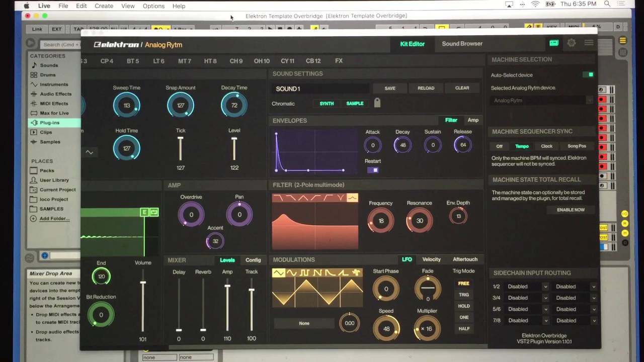Open Spotlight search in menu bar
The height and width of the screenshot is (362, 644).
pos(607,5)
